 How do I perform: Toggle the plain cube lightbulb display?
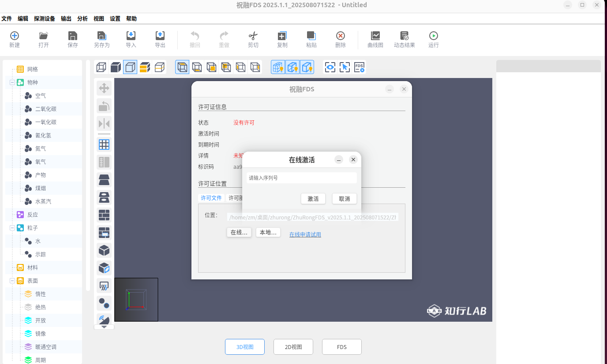(x=307, y=67)
